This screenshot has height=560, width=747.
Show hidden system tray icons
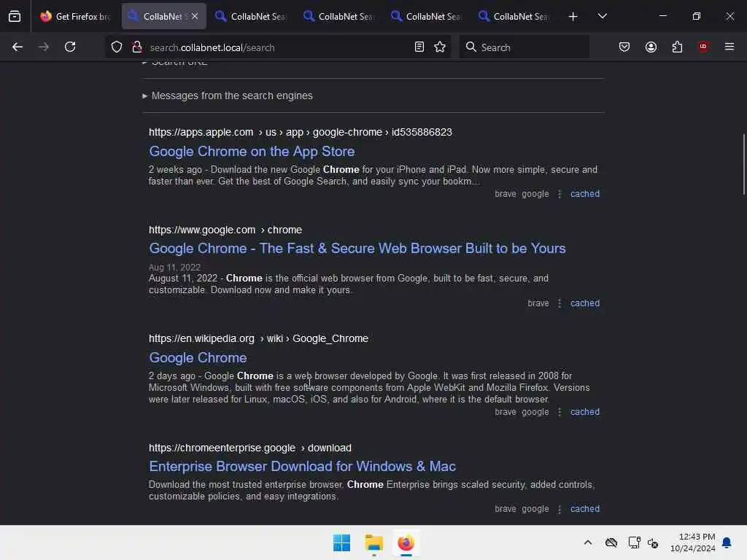coord(588,542)
